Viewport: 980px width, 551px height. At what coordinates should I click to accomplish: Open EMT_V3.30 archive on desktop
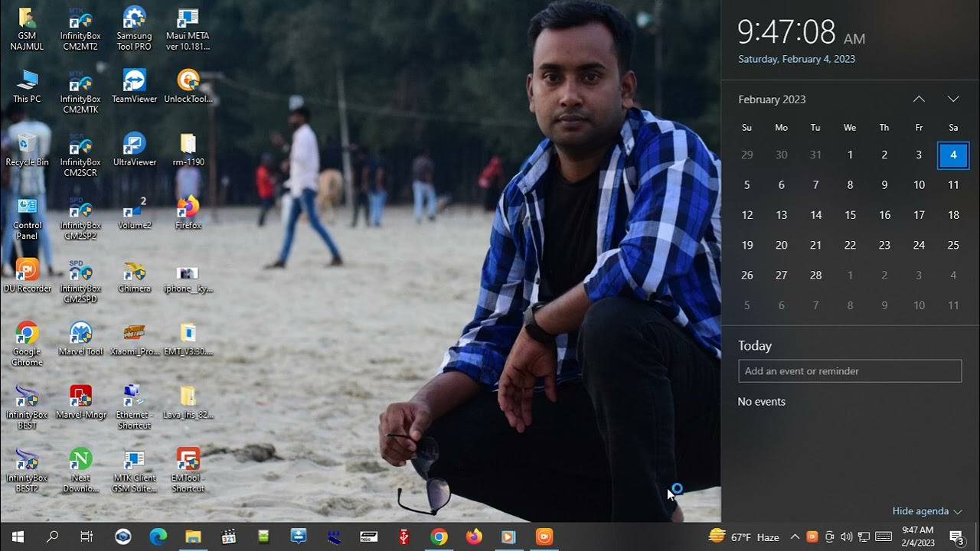[188, 340]
